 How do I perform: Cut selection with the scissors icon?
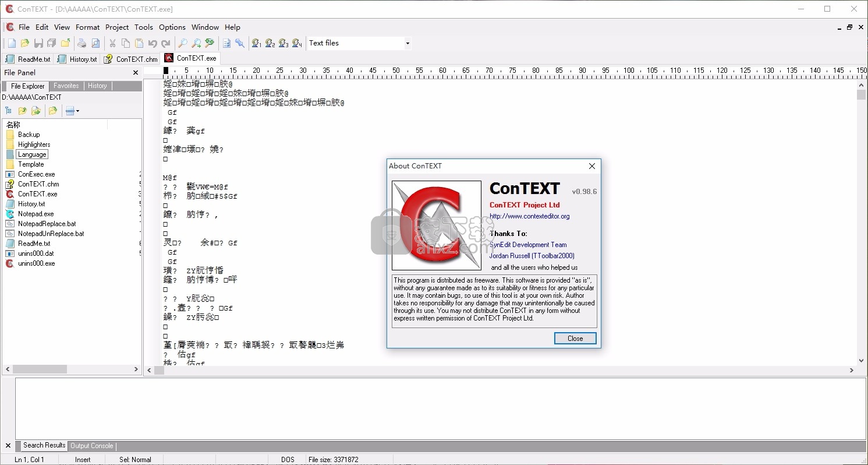(x=112, y=43)
